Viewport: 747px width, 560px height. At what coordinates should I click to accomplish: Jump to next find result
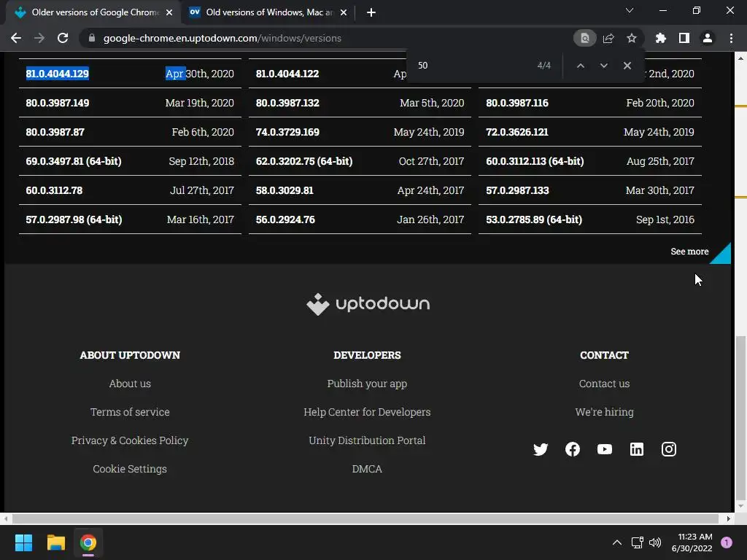[603, 66]
